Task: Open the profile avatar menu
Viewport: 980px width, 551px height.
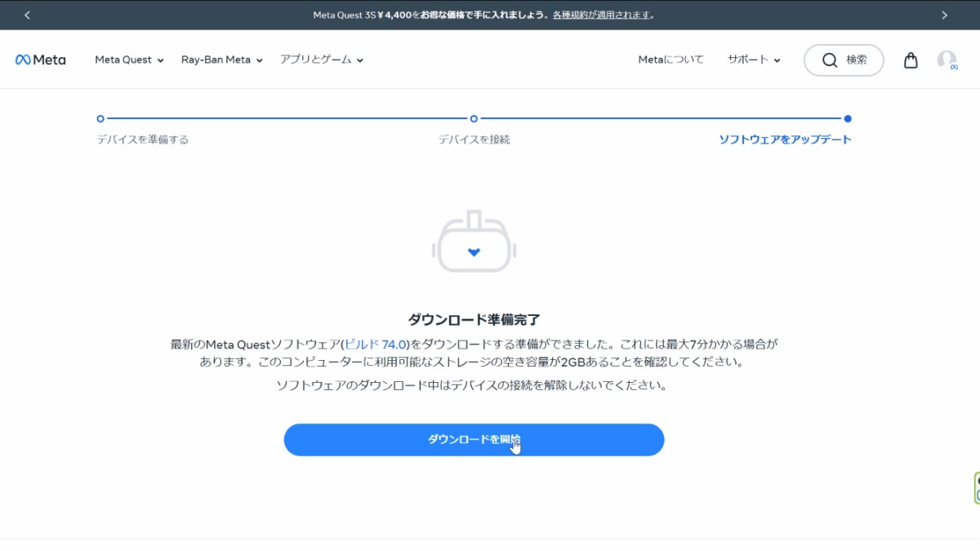Action: point(947,60)
